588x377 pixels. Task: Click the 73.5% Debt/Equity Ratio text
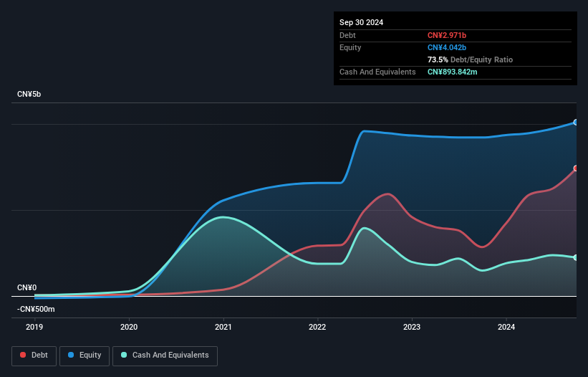[470, 59]
